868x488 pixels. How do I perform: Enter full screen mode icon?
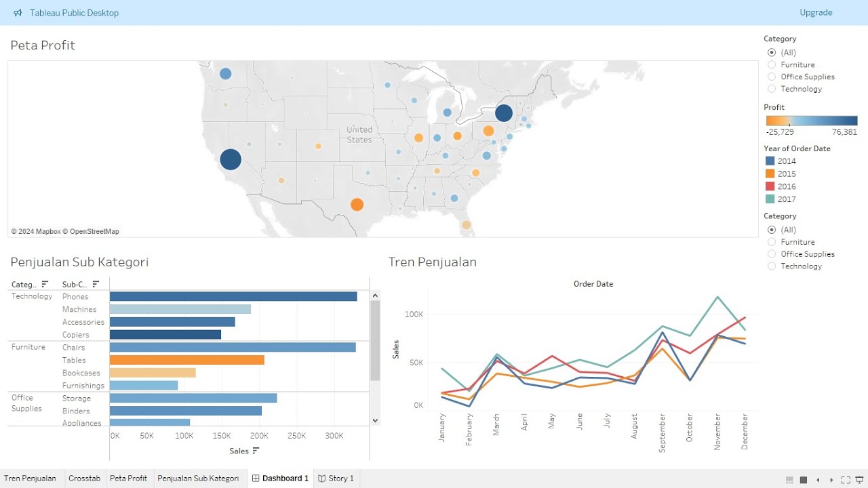846,479
